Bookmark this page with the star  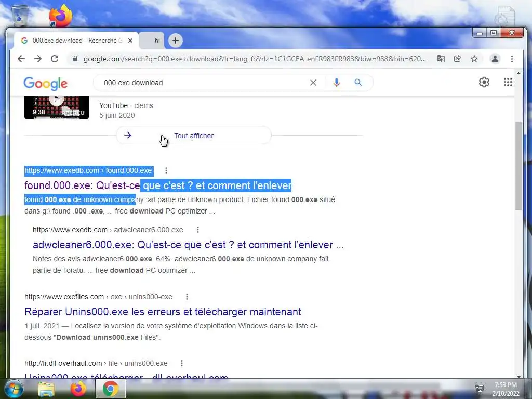(x=474, y=59)
